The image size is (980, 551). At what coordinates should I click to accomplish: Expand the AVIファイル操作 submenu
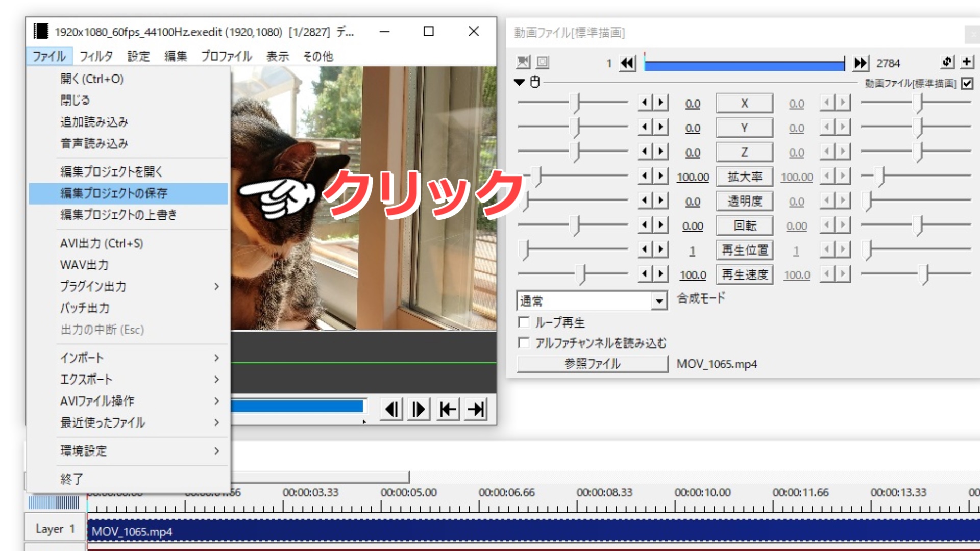(128, 401)
